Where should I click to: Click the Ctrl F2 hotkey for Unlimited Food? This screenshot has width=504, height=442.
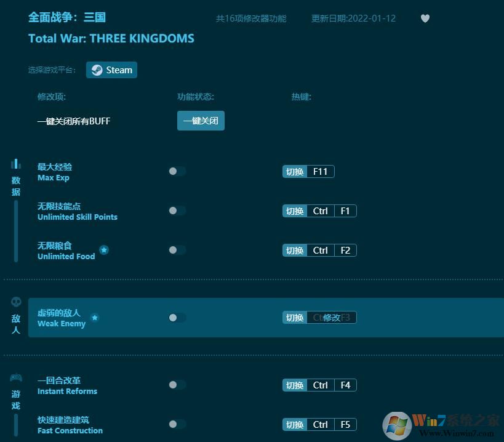coord(332,250)
